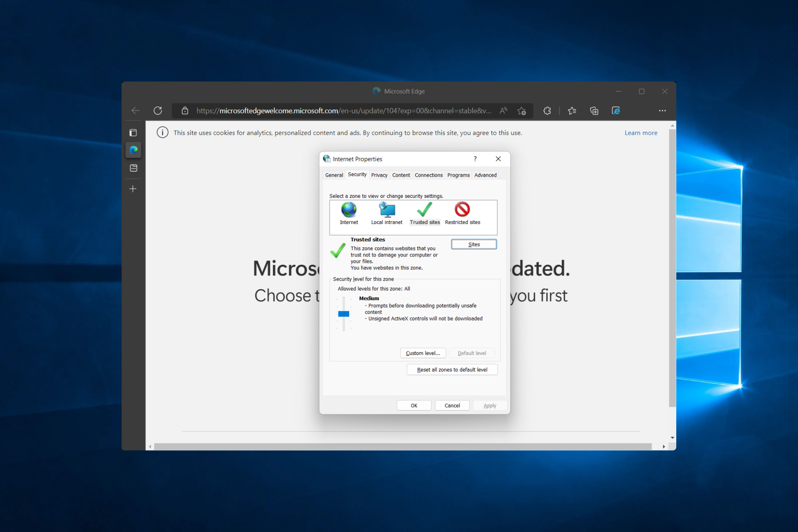
Task: Switch to the General tab
Action: 334,175
